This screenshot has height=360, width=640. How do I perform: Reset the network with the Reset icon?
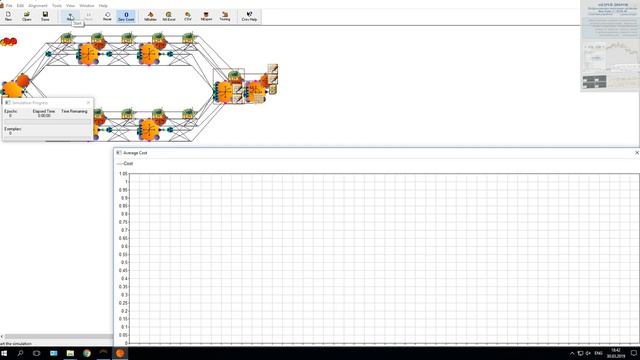pyautogui.click(x=107, y=16)
